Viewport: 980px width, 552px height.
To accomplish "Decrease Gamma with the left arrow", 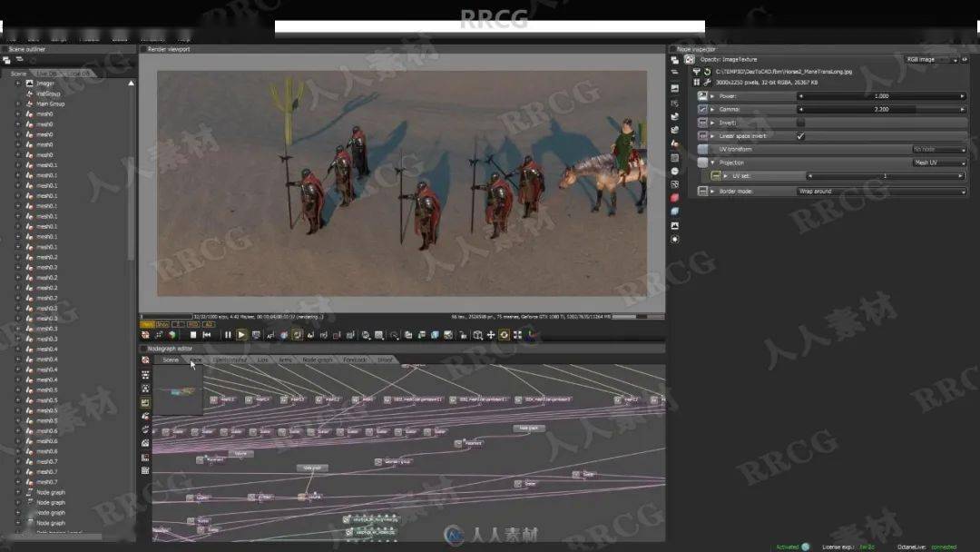I will [x=800, y=109].
